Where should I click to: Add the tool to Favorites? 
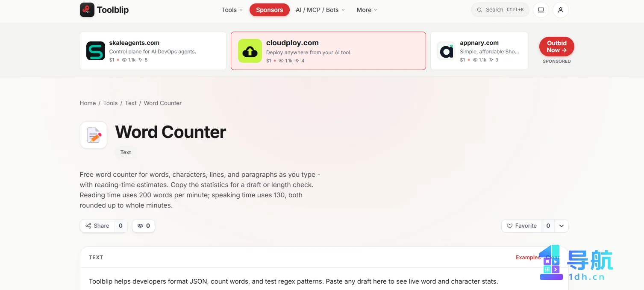[x=522, y=226]
